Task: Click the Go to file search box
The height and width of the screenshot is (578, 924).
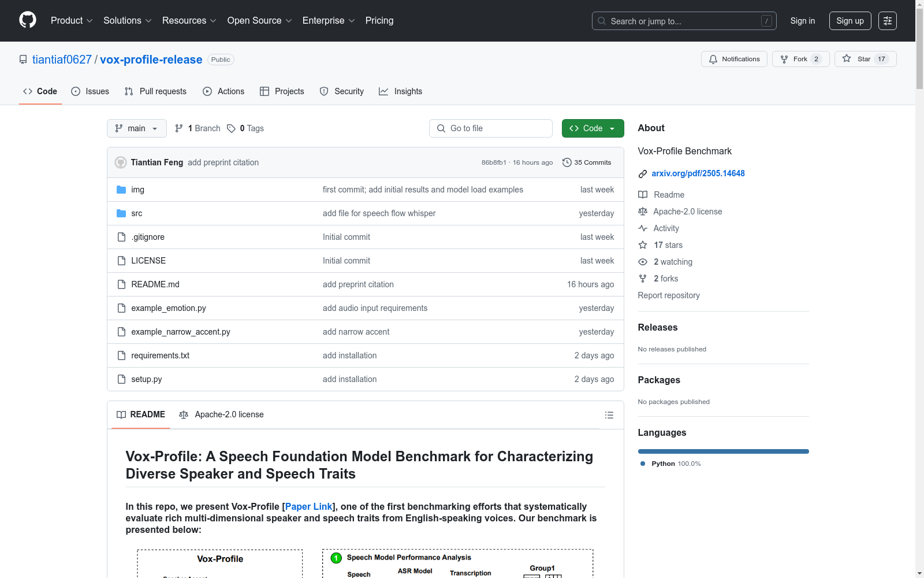Action: (491, 128)
